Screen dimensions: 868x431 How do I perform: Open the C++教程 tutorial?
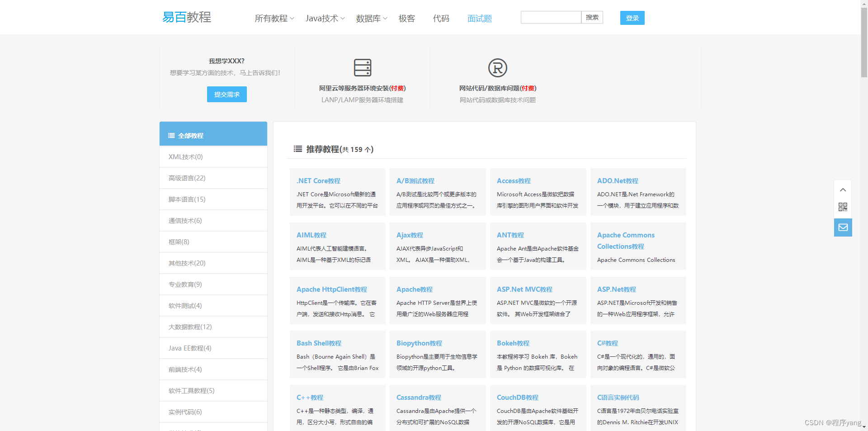310,398
